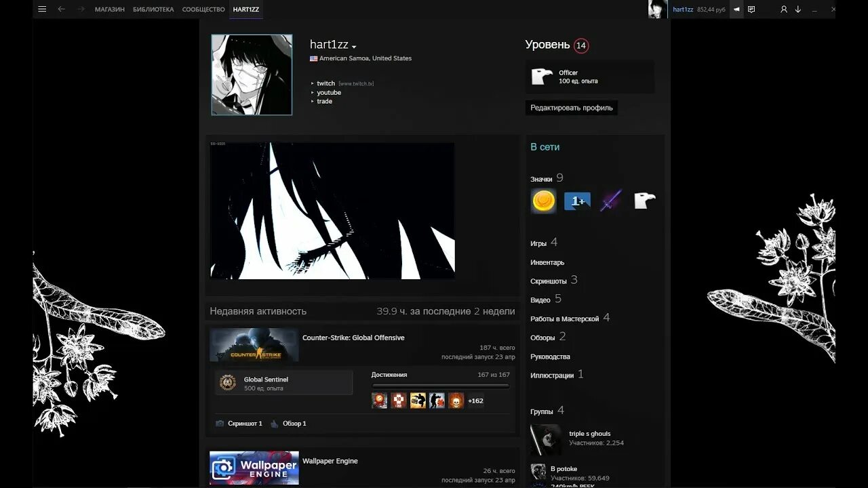Open the Руководства (Guides) link
Image resolution: width=868 pixels, height=488 pixels.
click(550, 357)
